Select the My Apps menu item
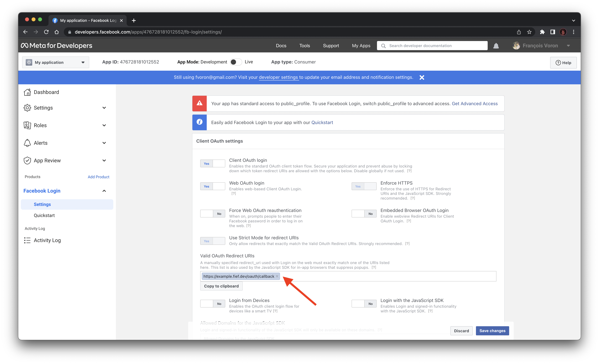Screen dimensions: 599x364 click(361, 45)
